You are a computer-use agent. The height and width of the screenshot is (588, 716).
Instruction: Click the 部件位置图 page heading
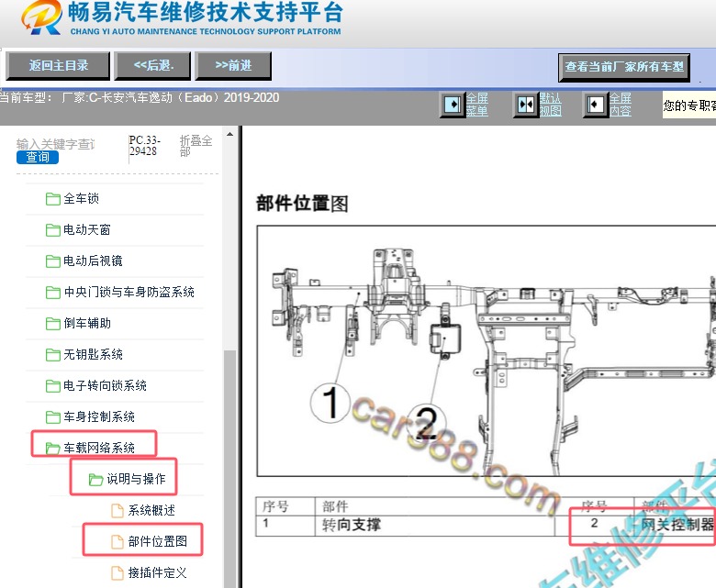(x=302, y=203)
